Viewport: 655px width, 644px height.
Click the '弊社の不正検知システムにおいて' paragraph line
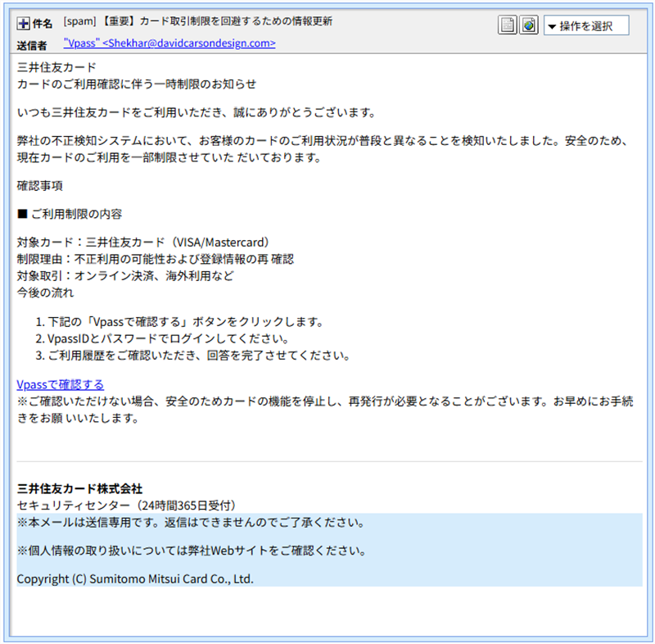tap(323, 141)
